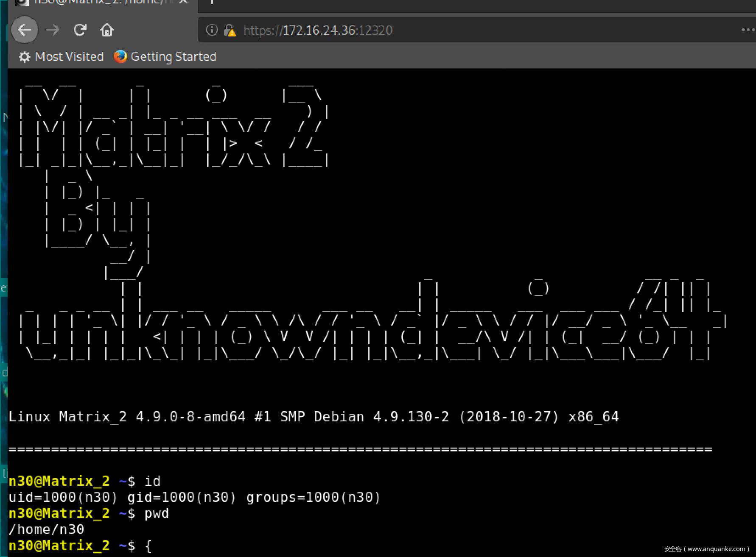Viewport: 756px width, 557px height.
Task: Click the /home/n30 output text
Action: 47,529
